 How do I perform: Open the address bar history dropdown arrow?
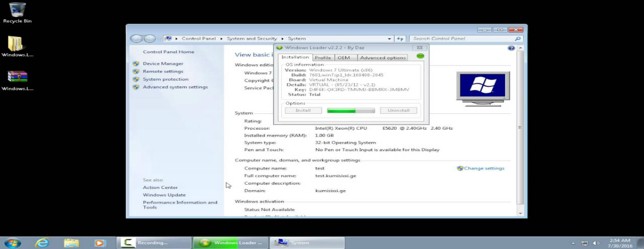[389, 39]
